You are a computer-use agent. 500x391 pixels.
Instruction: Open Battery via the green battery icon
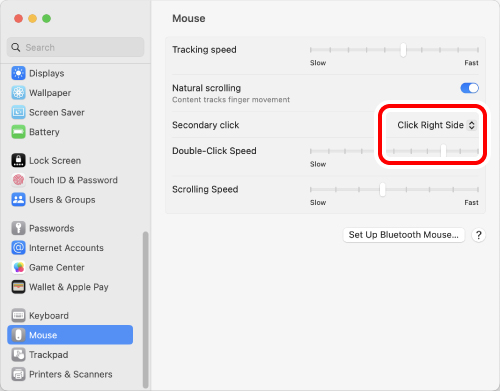(18, 132)
